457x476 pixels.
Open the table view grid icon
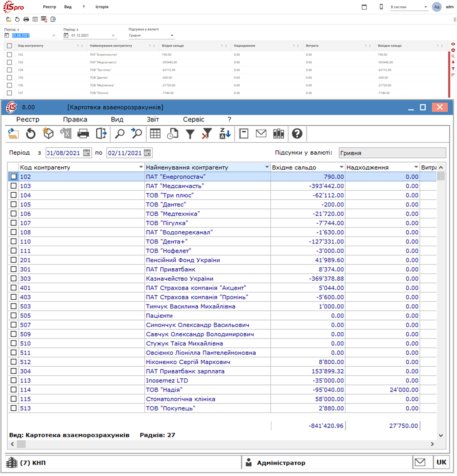pos(155,134)
